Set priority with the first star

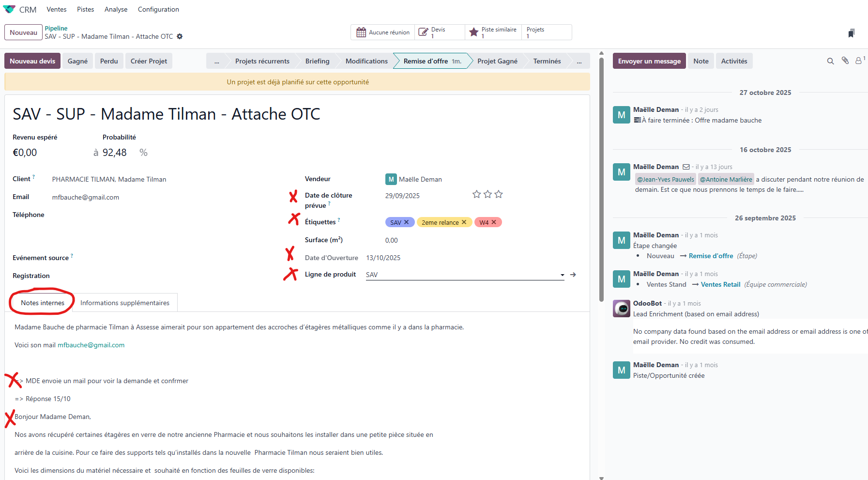click(x=476, y=194)
